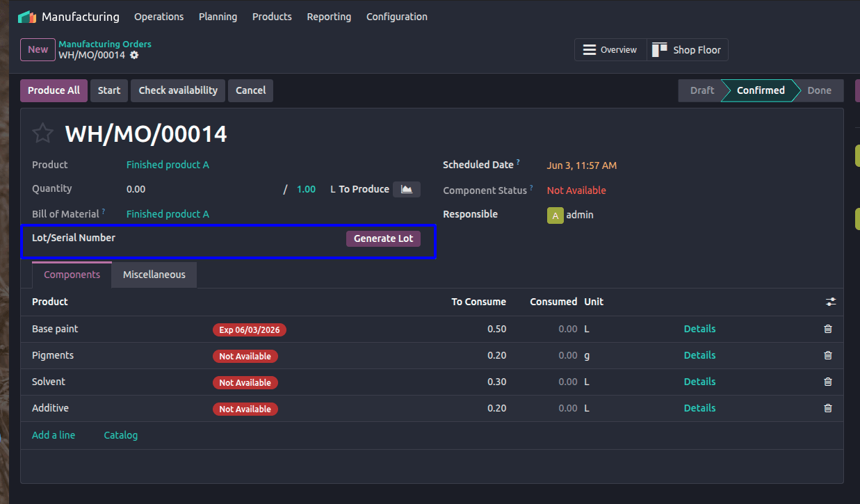
Task: Click the 0.50 to consume value
Action: click(496, 329)
